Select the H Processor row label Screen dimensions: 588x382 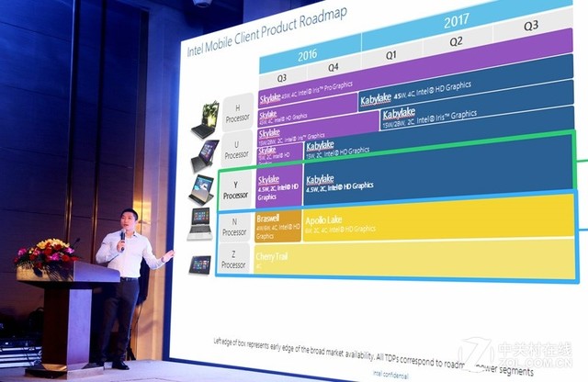click(237, 113)
